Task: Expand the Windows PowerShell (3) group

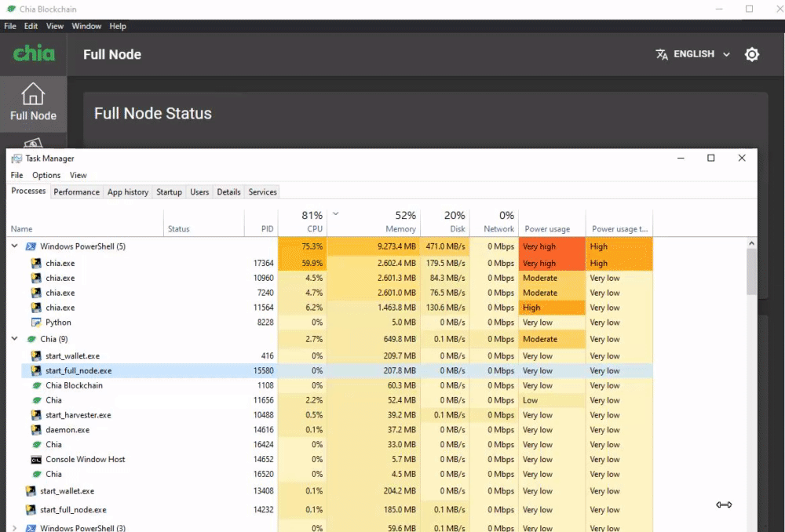Action: point(14,528)
